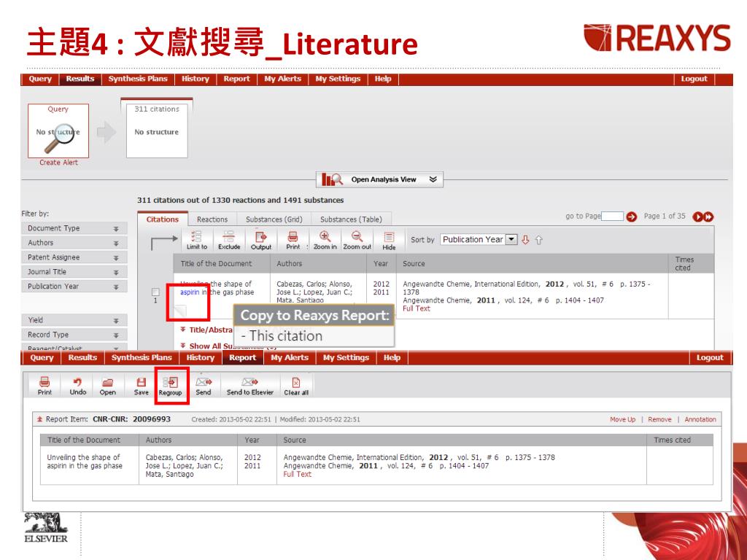Undo last report action
This screenshot has width=747, height=560.
click(77, 386)
